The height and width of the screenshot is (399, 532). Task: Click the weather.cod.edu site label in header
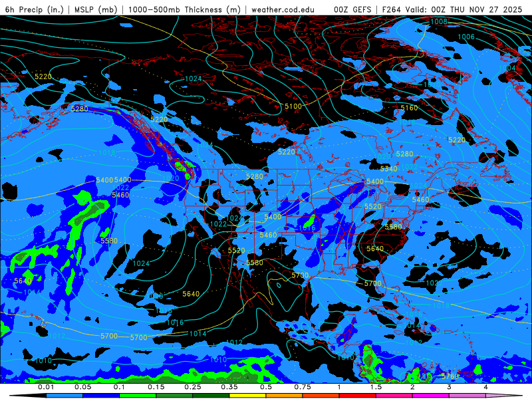(283, 9)
